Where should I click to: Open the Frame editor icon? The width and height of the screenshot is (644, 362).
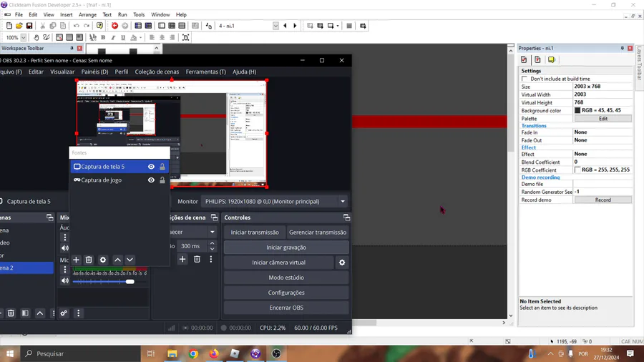pyautogui.click(x=162, y=26)
